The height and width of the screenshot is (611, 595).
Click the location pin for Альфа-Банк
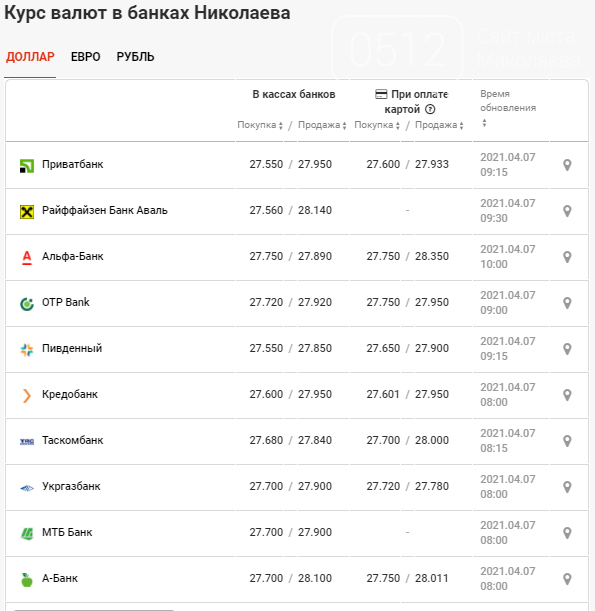coord(567,257)
